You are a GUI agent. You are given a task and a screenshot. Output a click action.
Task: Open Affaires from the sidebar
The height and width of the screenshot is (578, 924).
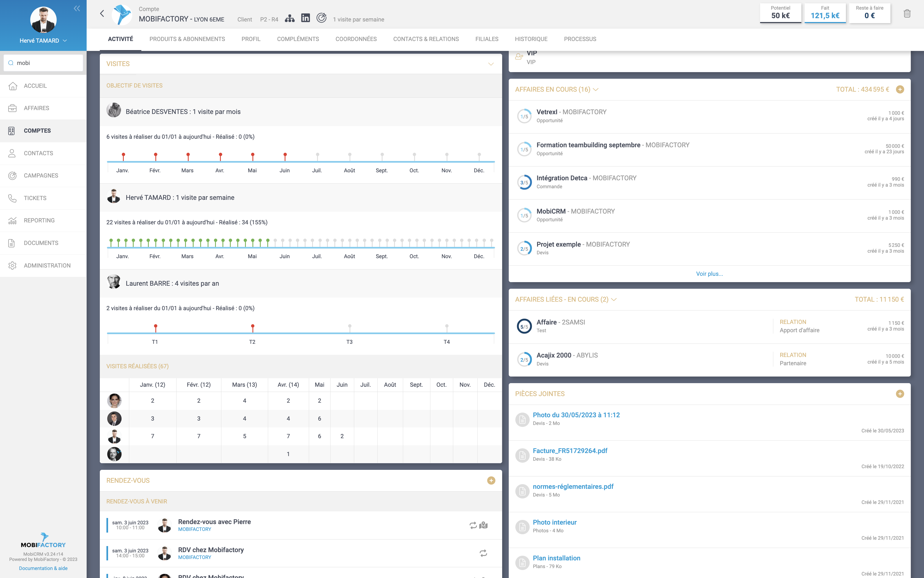43,108
